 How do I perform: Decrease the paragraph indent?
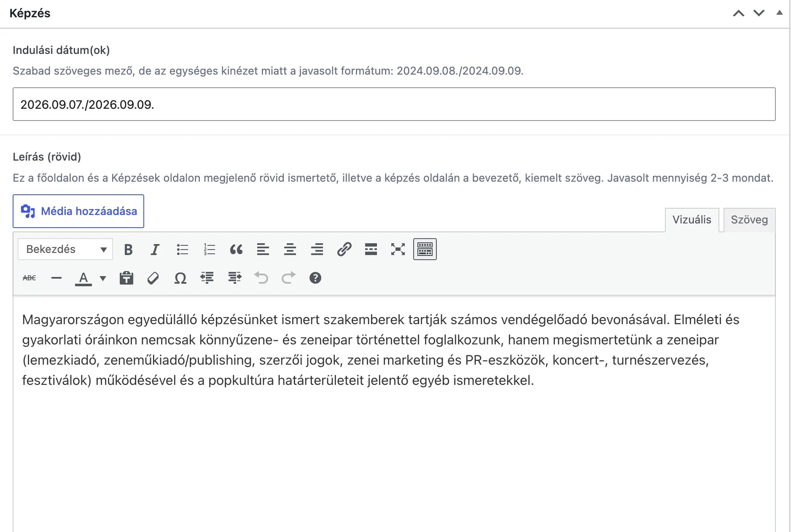pos(207,278)
